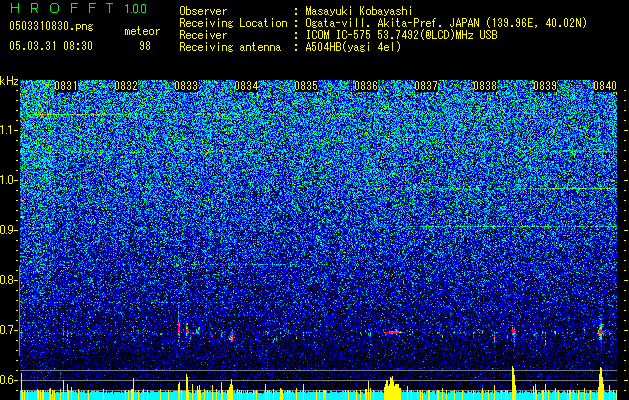Click the 0839 time marker
Image resolution: width=629 pixels, height=400 pixels.
click(545, 86)
